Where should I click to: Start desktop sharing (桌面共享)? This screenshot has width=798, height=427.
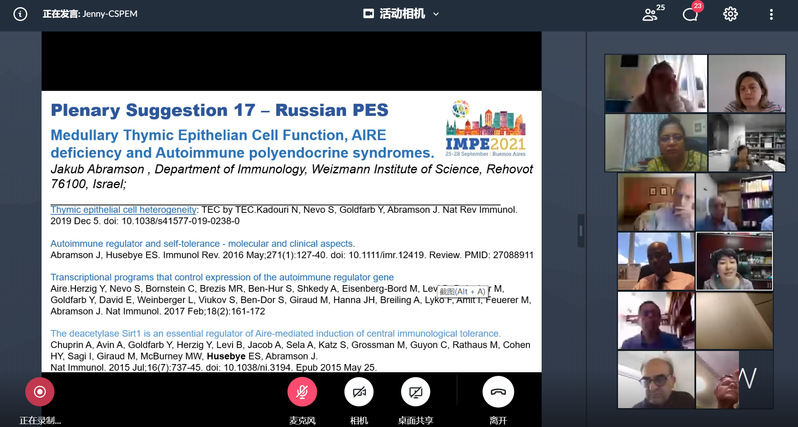click(415, 391)
